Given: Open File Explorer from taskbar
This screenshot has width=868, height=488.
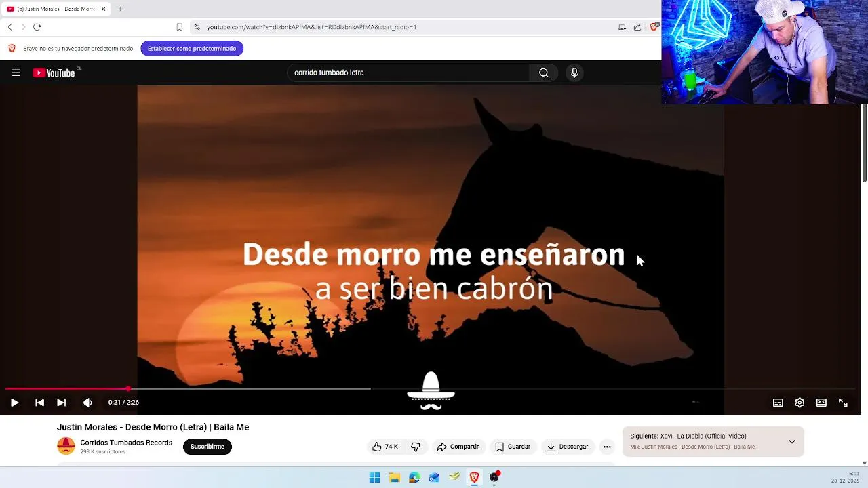Looking at the screenshot, I should coord(394,477).
